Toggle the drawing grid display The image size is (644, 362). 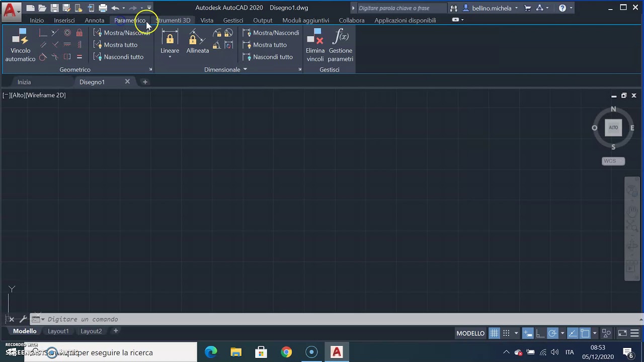click(494, 333)
